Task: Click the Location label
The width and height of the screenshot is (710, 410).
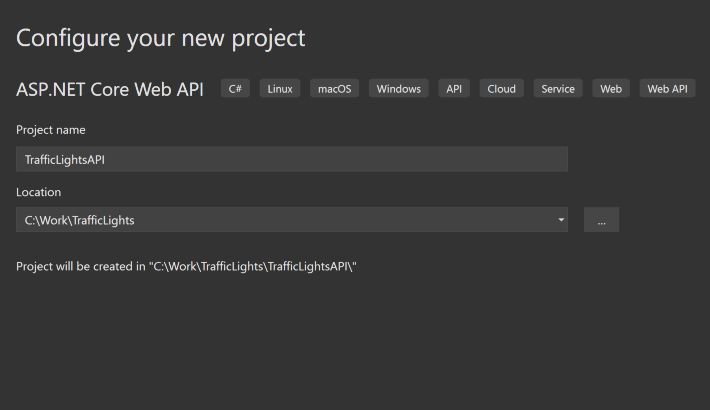Action: pos(38,192)
